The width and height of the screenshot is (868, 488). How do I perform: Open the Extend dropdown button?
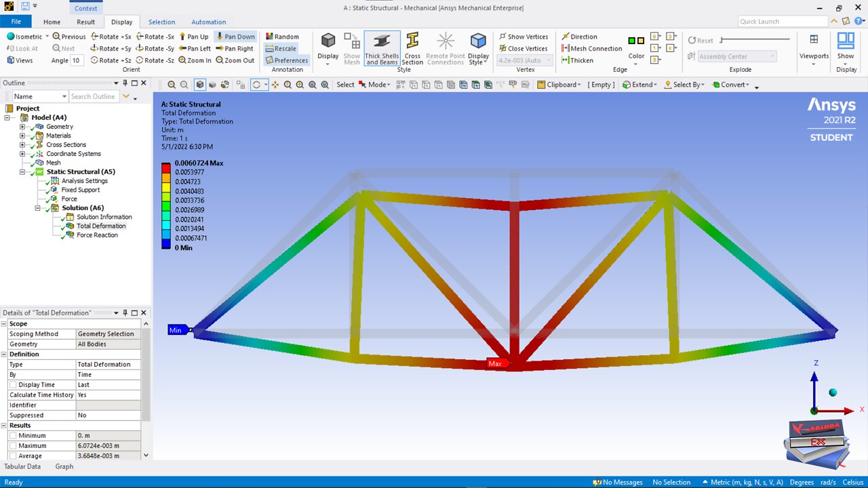[641, 85]
